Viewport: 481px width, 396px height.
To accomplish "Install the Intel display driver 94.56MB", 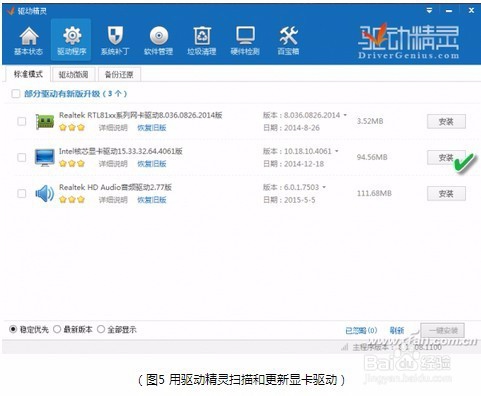I will tap(446, 158).
